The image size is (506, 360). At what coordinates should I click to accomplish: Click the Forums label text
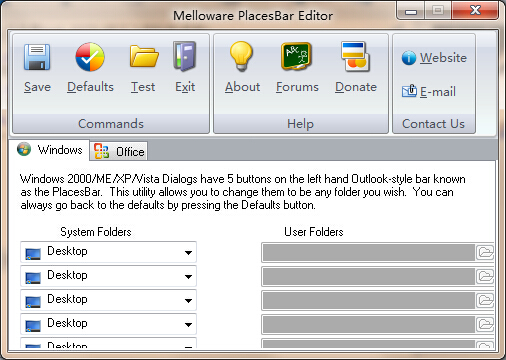297,87
